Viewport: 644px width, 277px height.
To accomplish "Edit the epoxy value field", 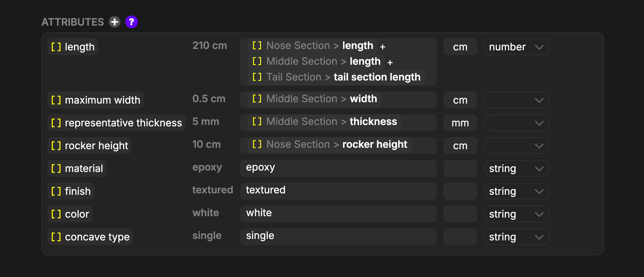I will point(338,168).
